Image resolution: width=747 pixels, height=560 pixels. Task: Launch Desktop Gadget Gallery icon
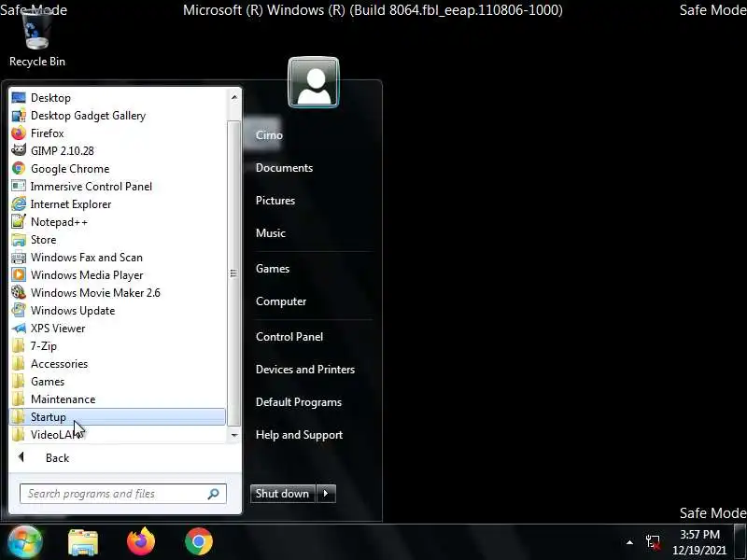pyautogui.click(x=19, y=115)
